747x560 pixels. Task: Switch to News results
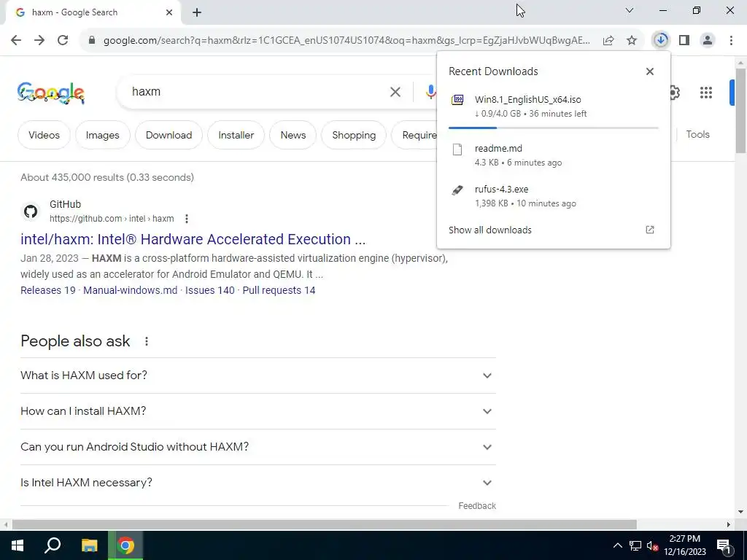tap(293, 135)
